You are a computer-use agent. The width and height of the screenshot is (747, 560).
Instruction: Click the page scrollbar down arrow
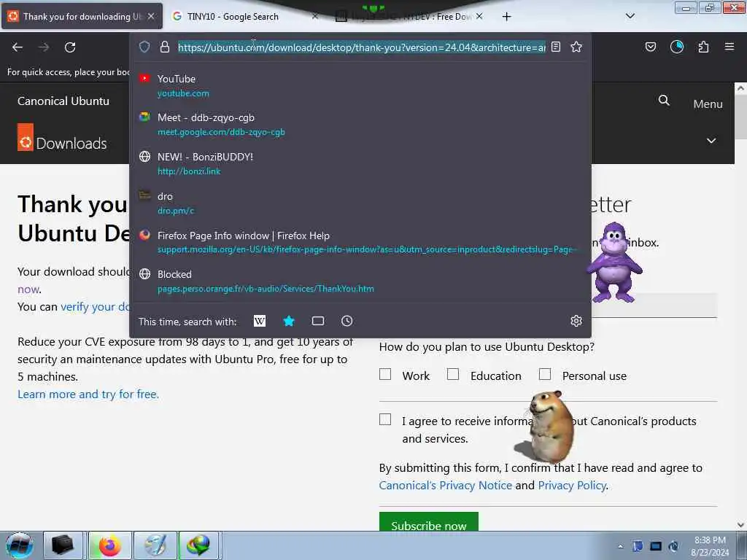pyautogui.click(x=740, y=525)
